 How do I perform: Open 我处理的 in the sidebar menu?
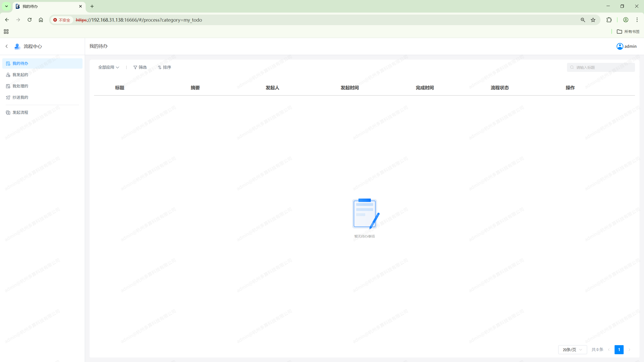20,86
